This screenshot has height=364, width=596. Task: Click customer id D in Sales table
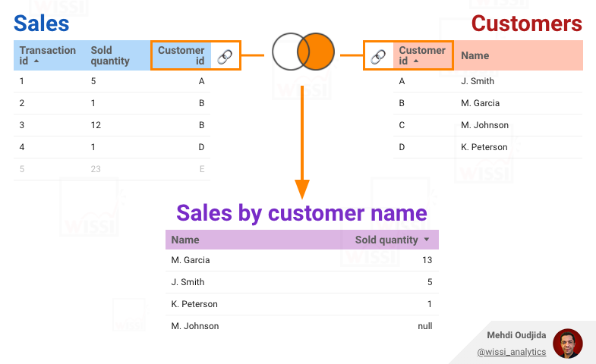pos(201,147)
